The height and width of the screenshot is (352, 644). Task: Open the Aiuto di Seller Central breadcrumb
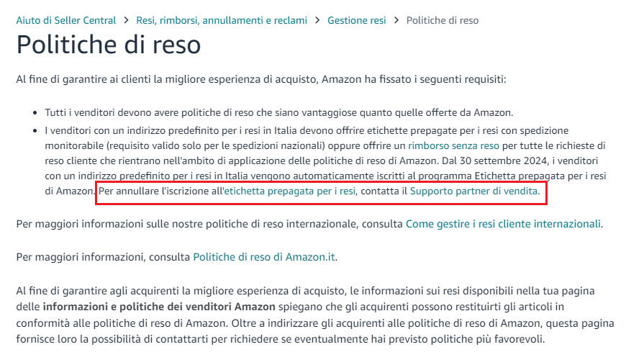pyautogui.click(x=66, y=20)
